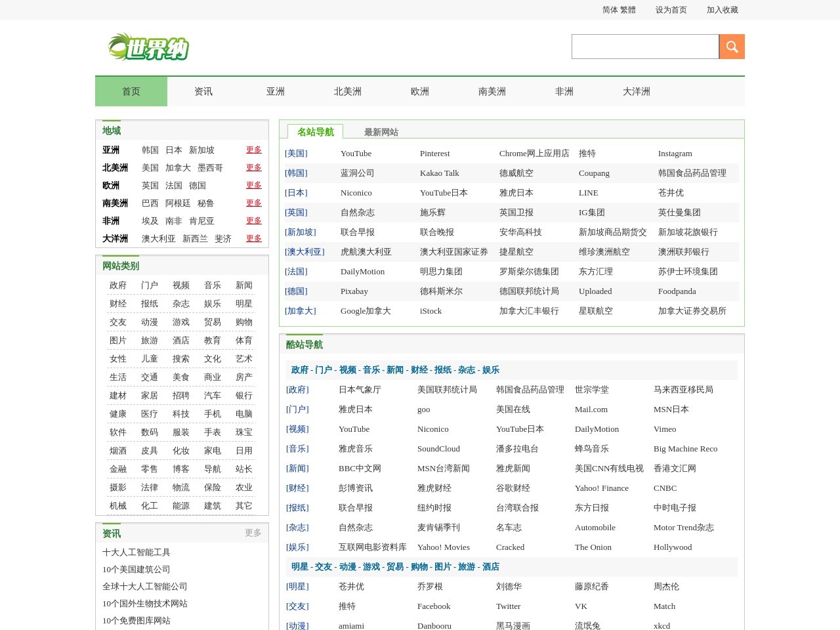Open Pixabay in the 德国 row
840x630 pixels.
click(354, 291)
